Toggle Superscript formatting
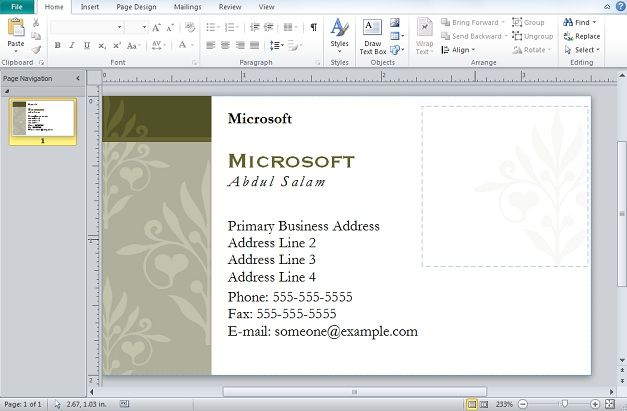Image resolution: width=627 pixels, height=411 pixels. pyautogui.click(x=116, y=45)
